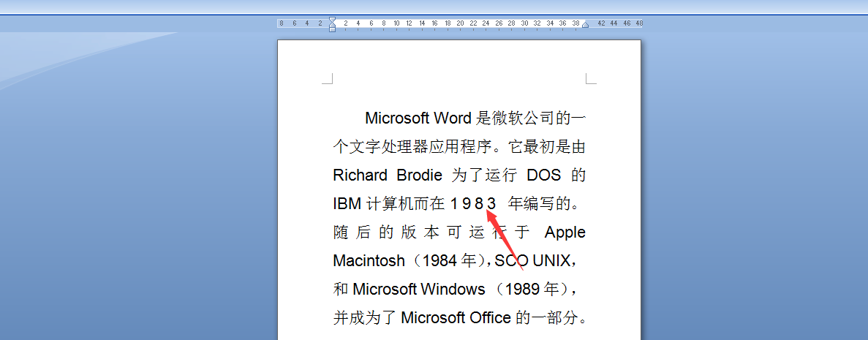Click the left indent box on the ruler
868x340 pixels.
coord(332,29)
